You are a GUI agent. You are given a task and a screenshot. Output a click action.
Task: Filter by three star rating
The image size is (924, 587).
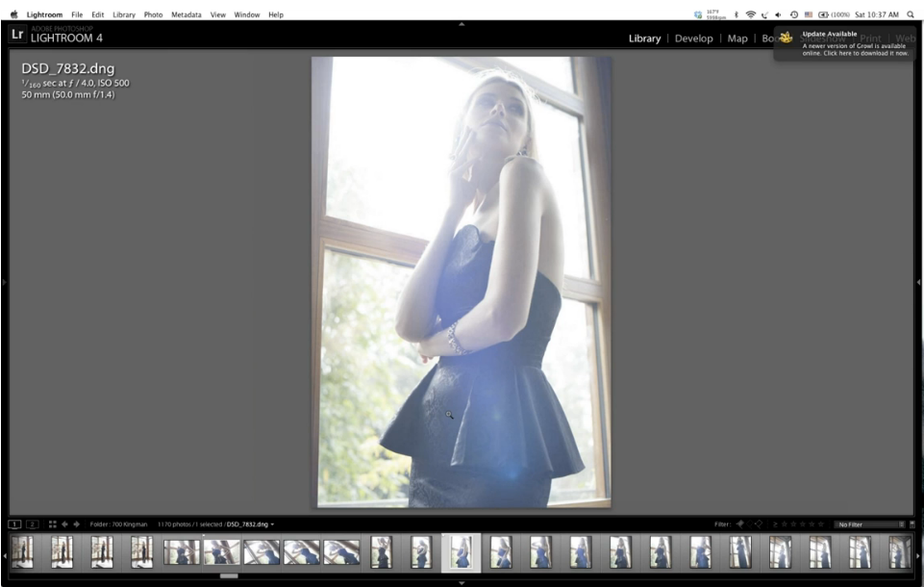tap(803, 523)
